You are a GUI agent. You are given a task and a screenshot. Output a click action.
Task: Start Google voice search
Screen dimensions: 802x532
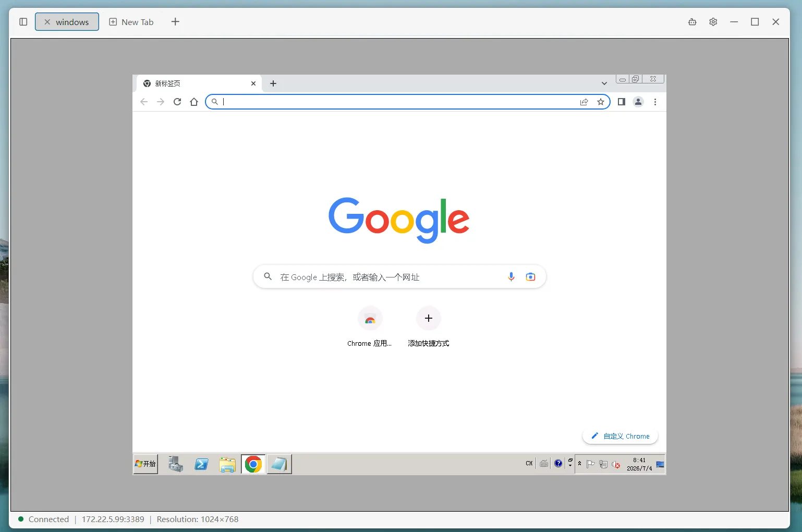(511, 277)
